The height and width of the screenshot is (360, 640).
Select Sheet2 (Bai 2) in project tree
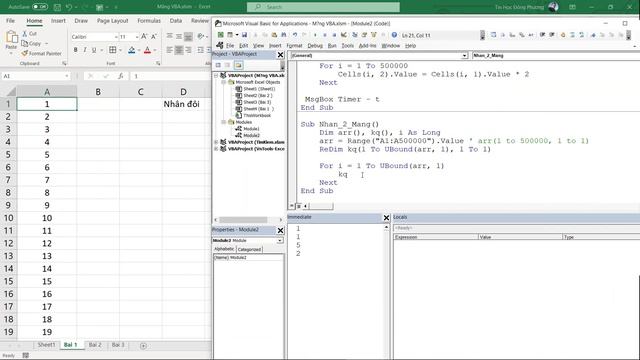(x=258, y=96)
